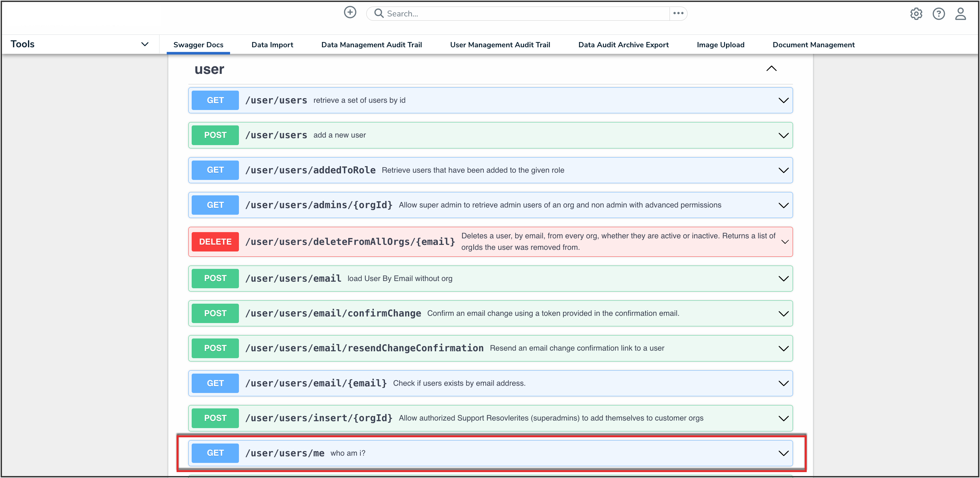This screenshot has width=980, height=478.
Task: Switch to the Data Import tab
Action: point(272,45)
